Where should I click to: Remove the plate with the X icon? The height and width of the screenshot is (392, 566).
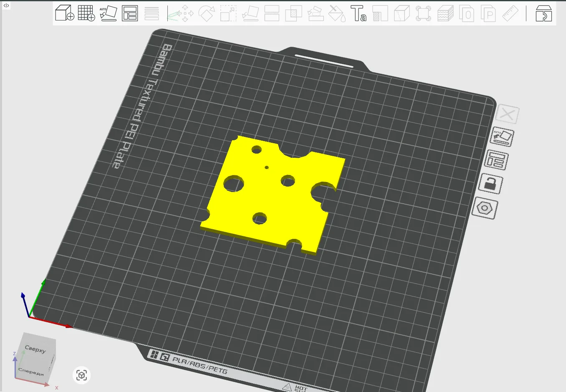click(x=508, y=114)
